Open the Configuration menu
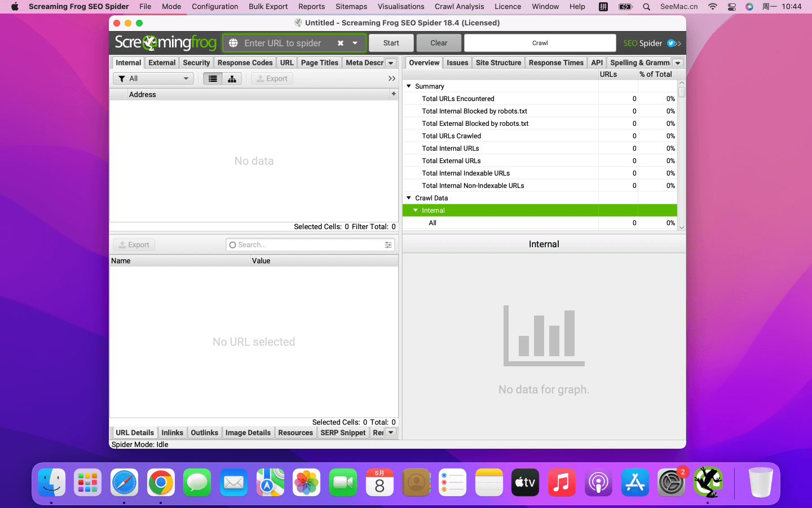 click(x=215, y=7)
